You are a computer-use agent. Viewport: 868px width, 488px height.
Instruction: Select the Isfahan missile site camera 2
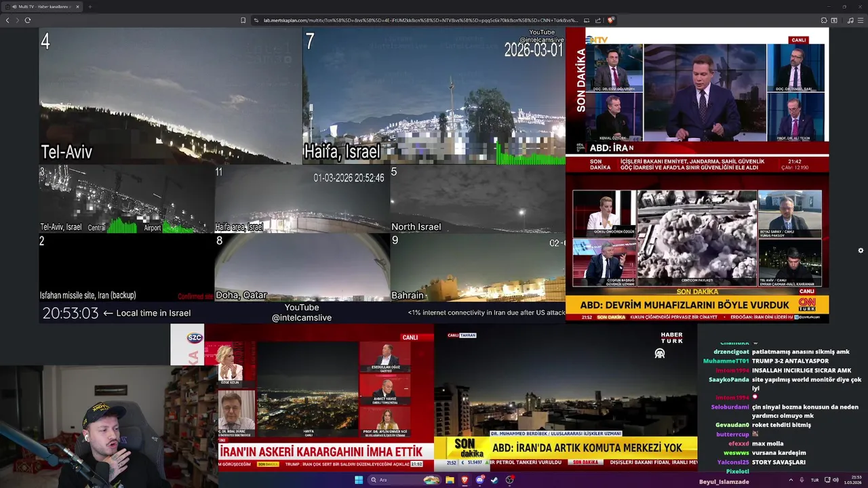(x=126, y=268)
